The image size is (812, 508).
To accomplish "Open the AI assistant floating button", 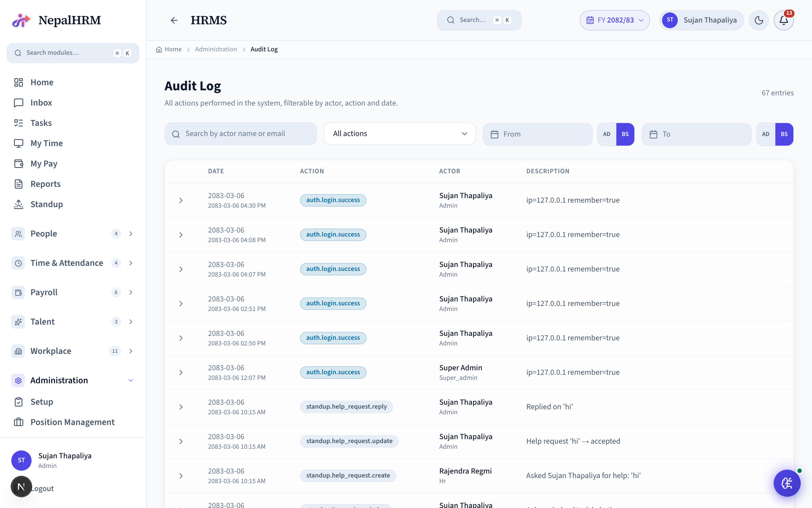I will click(787, 483).
